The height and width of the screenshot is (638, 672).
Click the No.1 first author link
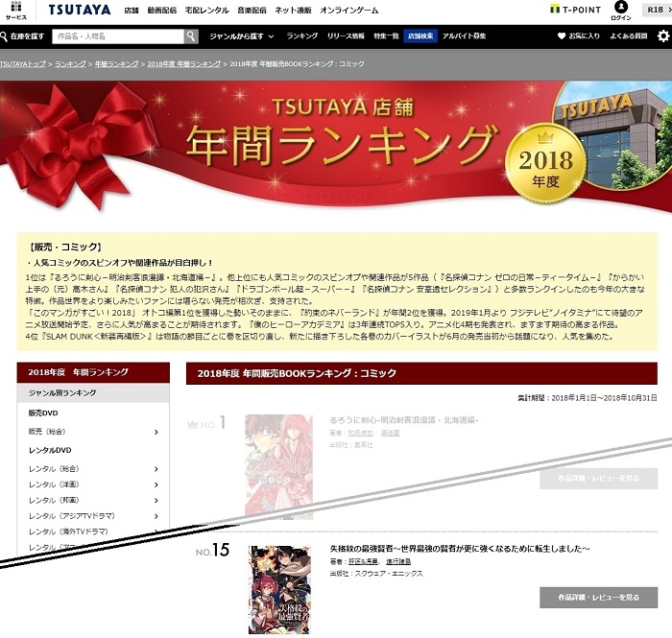click(x=360, y=434)
